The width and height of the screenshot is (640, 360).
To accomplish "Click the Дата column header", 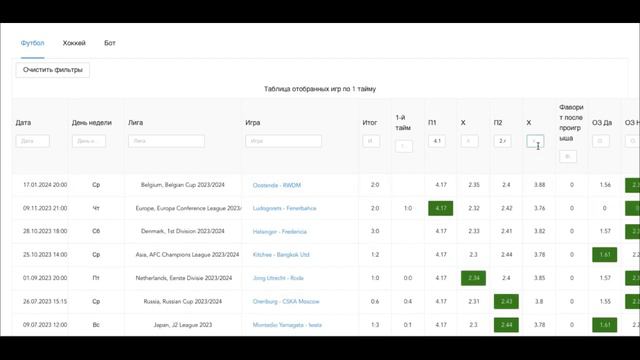I will point(23,122).
